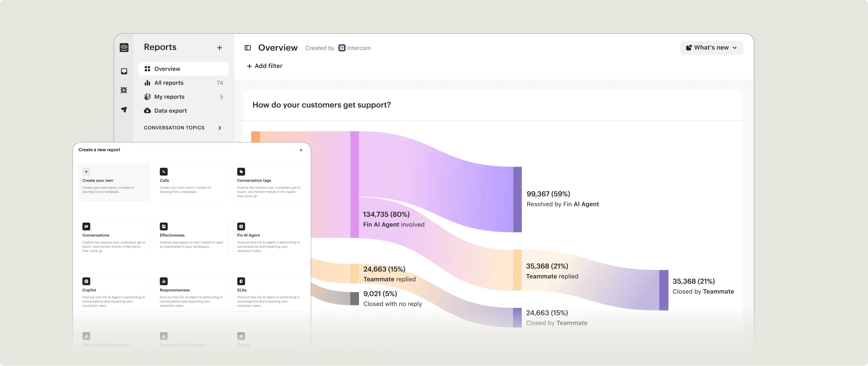Create a new report with the plus button
Viewport: 868px width, 366px height.
click(x=219, y=47)
